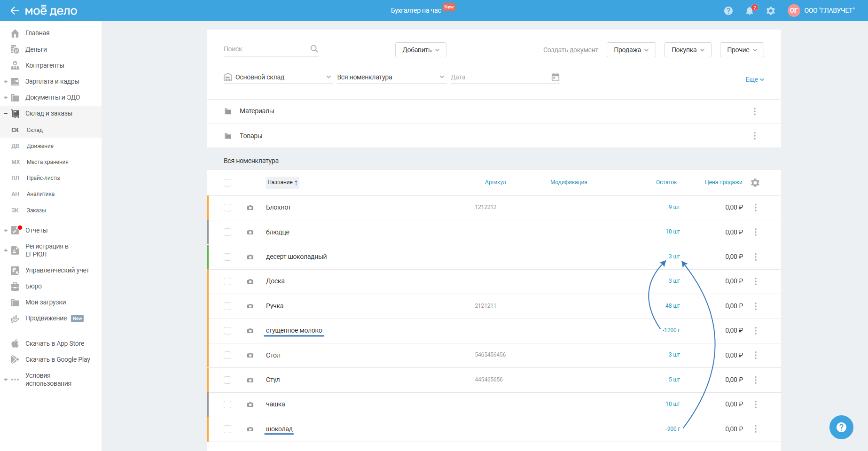The image size is (868, 451).
Task: Expand the Добавить dropdown
Action: [x=421, y=50]
